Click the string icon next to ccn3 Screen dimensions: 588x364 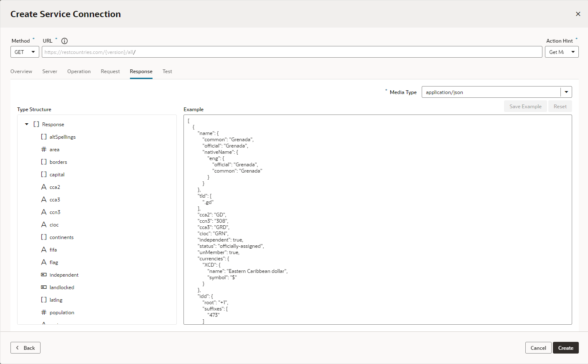pyautogui.click(x=44, y=212)
